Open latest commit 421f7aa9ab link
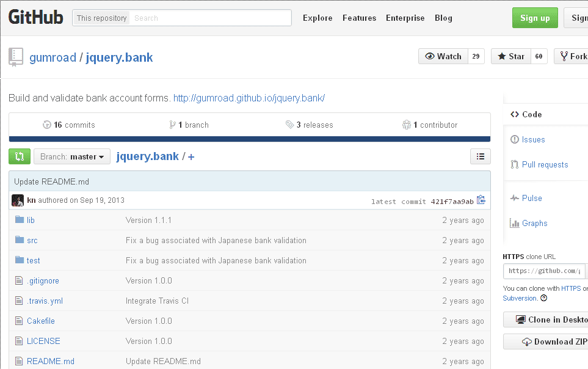Viewport: 588px width, 369px height. tap(452, 202)
